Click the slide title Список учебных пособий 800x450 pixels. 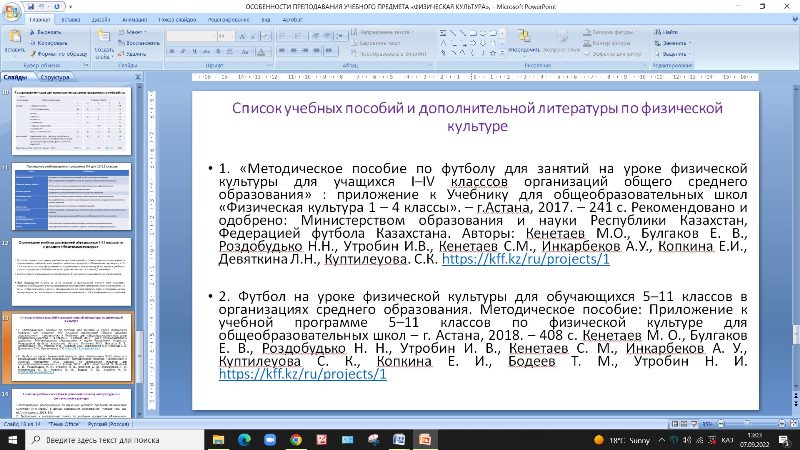pos(477,117)
